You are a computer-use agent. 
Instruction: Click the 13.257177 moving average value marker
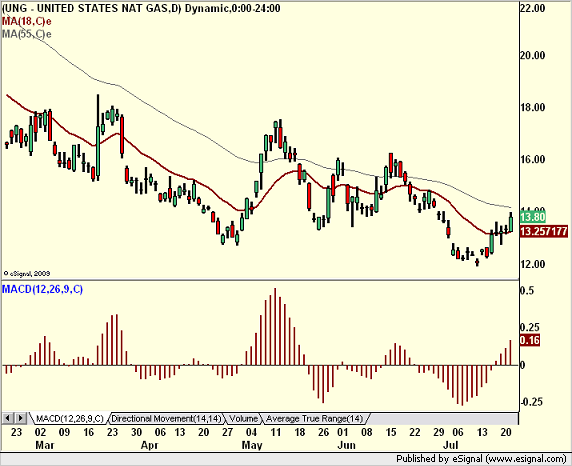(544, 231)
